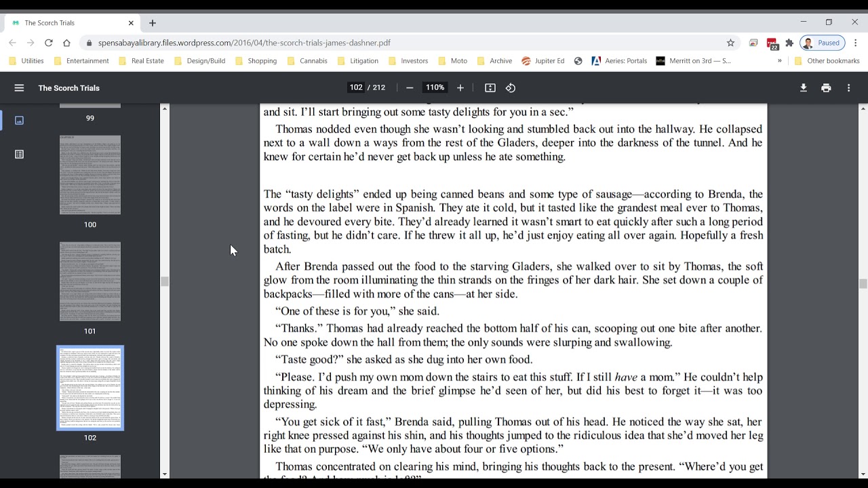The height and width of the screenshot is (488, 868).
Task: Zoom out of the PDF document
Action: [x=410, y=88]
